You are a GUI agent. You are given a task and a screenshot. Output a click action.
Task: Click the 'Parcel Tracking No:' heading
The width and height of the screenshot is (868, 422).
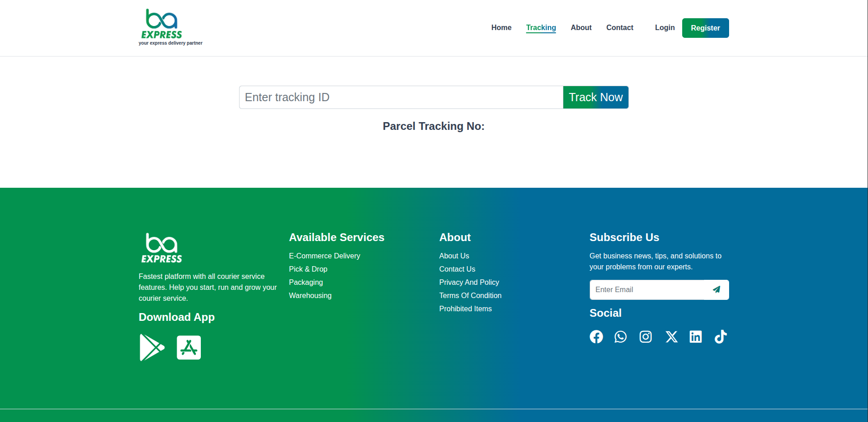point(434,126)
